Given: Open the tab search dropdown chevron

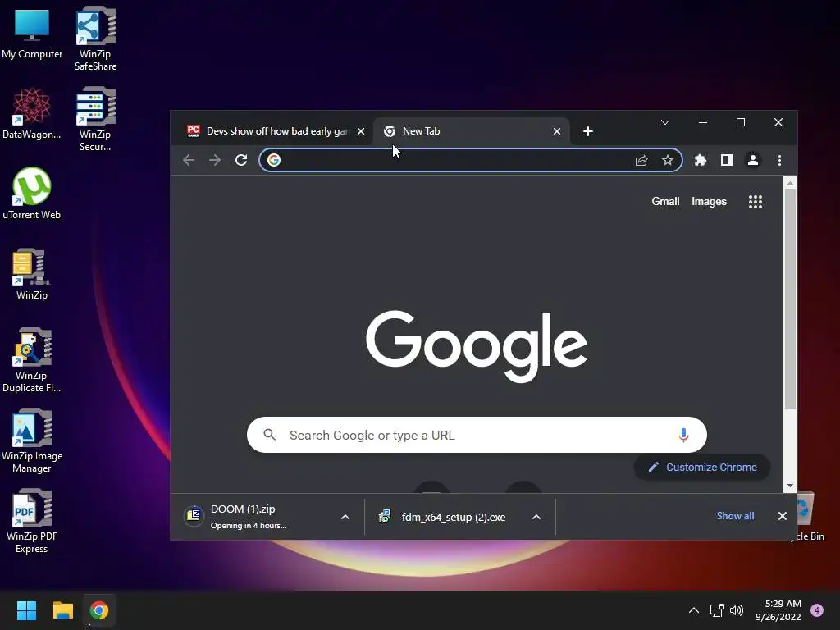Looking at the screenshot, I should click(x=664, y=123).
